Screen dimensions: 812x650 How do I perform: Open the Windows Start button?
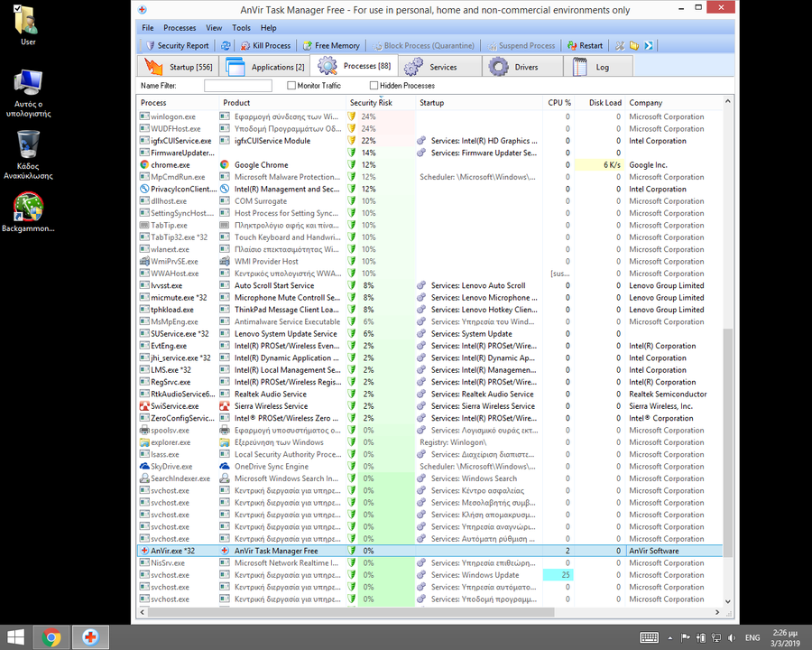(15, 637)
